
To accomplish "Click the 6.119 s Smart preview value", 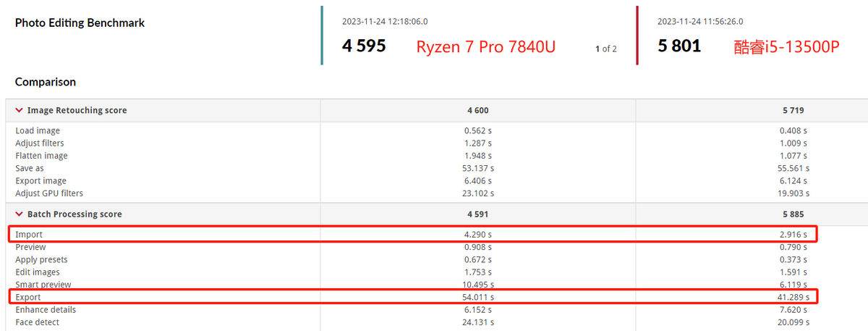I will [793, 285].
